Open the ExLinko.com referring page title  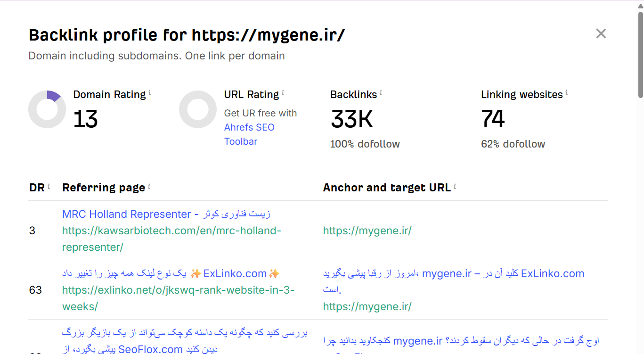(x=171, y=273)
